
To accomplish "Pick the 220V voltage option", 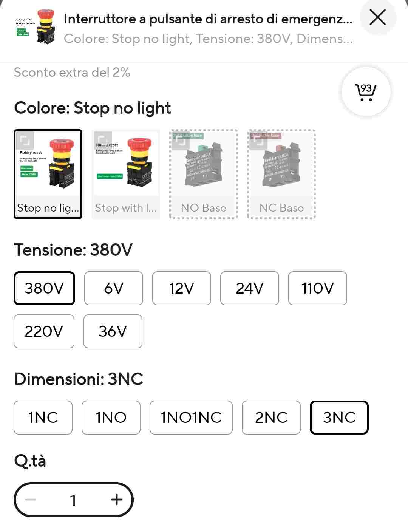I will pyautogui.click(x=44, y=331).
